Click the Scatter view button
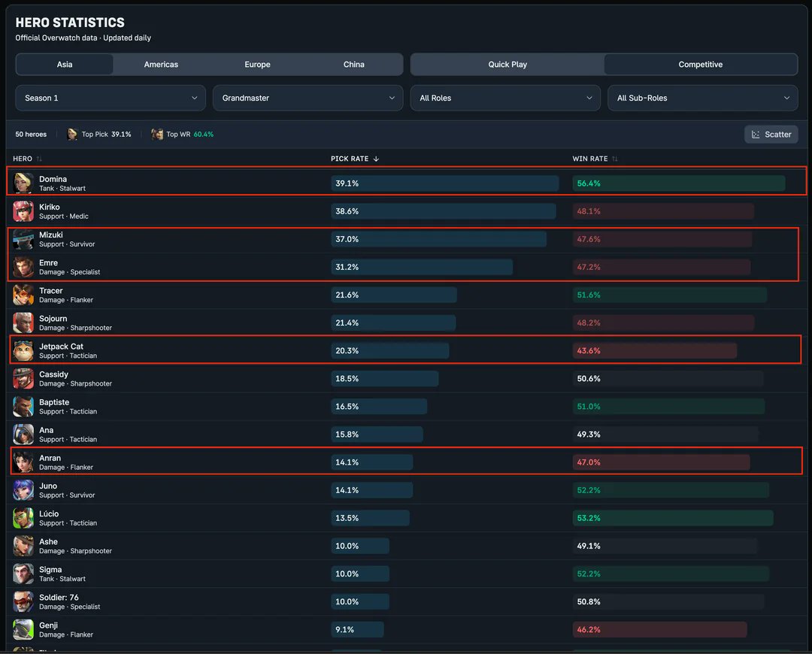Screen dimensions: 812x654 click(770, 134)
